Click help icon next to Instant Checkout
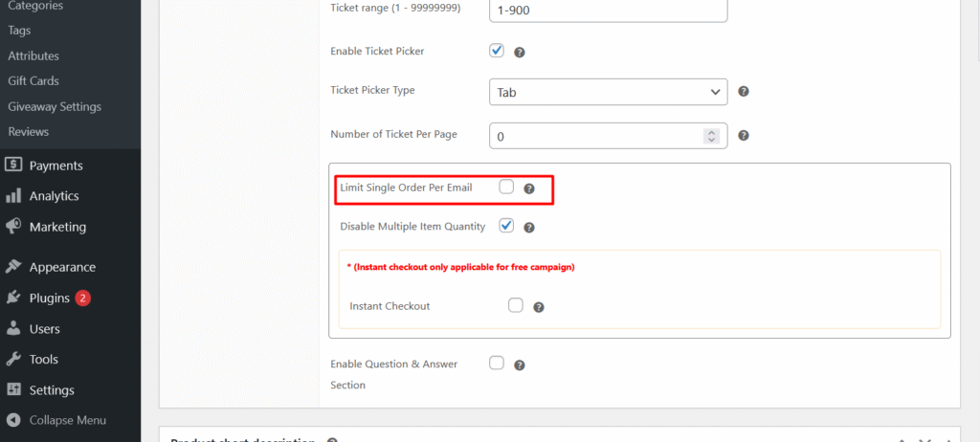The image size is (980, 442). tap(539, 307)
